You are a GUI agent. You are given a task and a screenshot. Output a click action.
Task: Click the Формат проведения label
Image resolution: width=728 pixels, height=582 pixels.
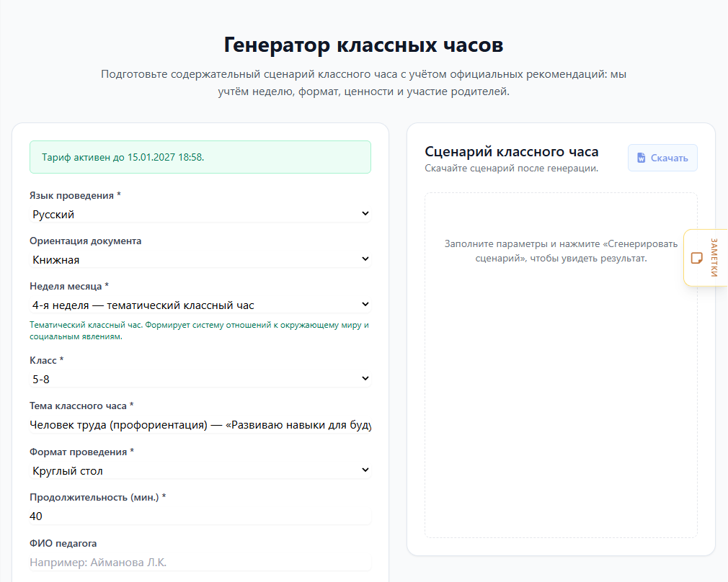81,452
